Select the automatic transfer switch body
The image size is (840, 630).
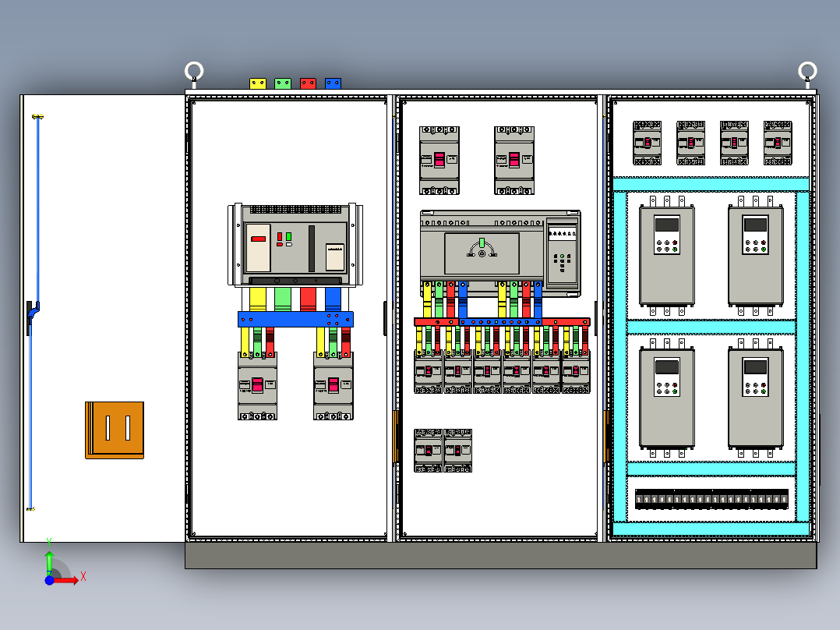tap(500, 253)
